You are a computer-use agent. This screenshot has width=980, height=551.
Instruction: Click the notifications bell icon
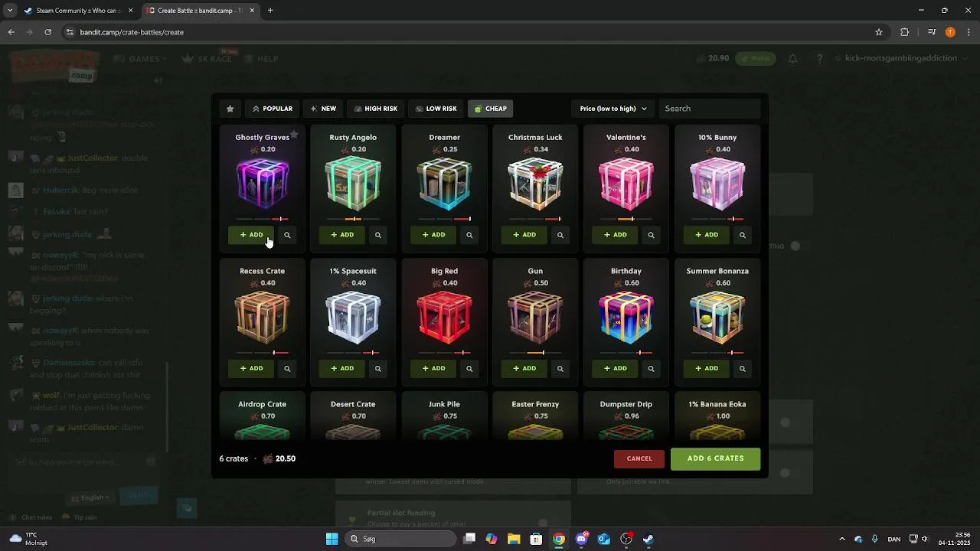(793, 59)
